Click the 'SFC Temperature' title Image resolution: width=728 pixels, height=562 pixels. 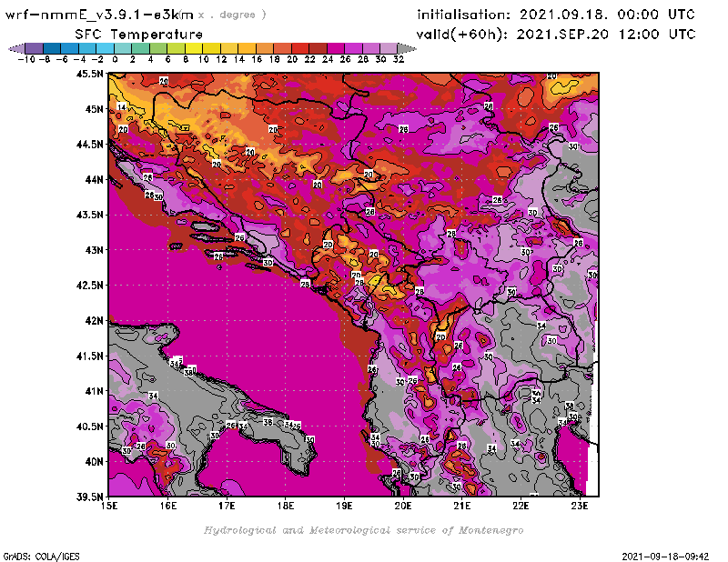[x=139, y=35]
